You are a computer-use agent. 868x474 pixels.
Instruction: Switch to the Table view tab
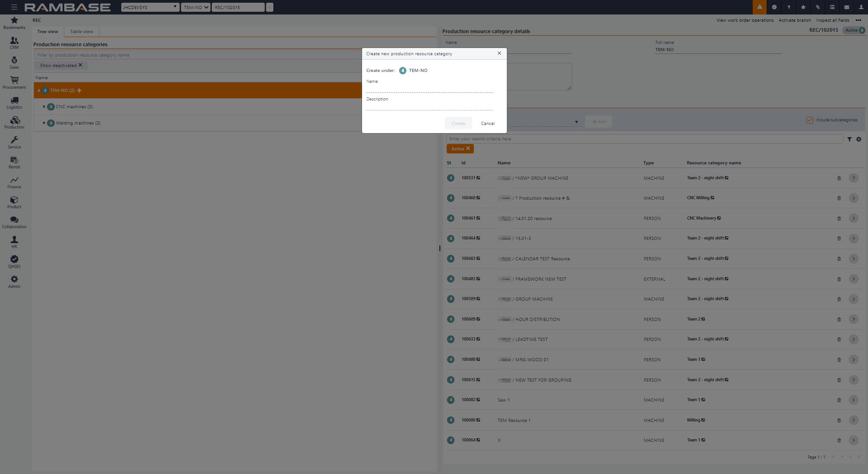click(x=81, y=32)
